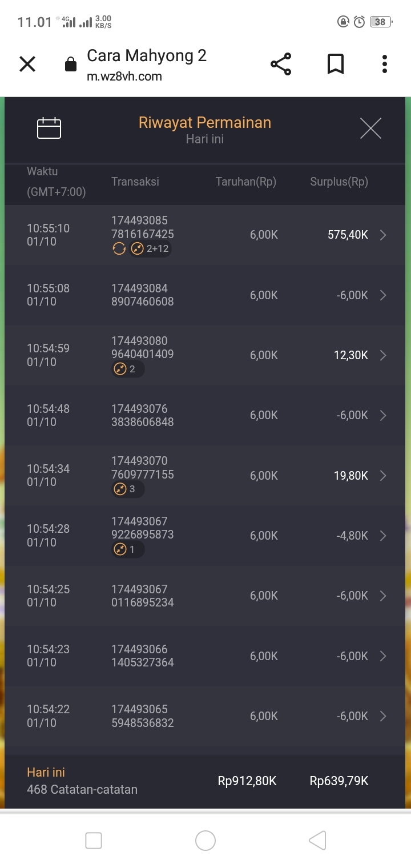Open the calendar date filter icon
The height and width of the screenshot is (868, 411).
[49, 128]
